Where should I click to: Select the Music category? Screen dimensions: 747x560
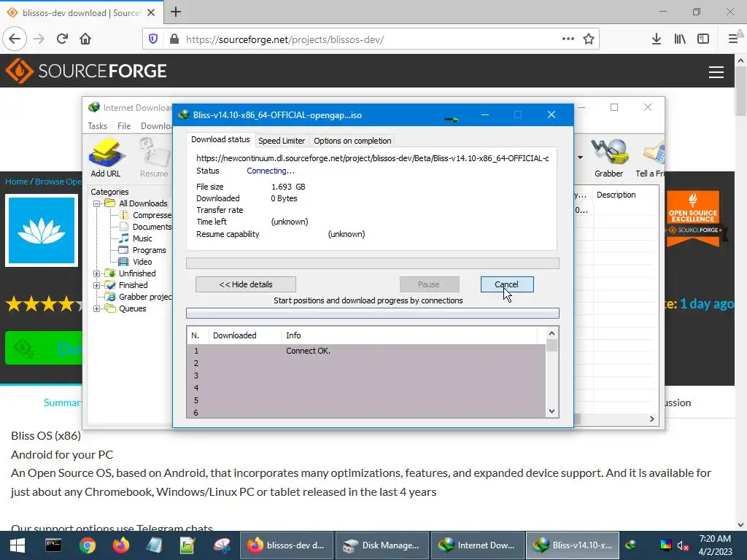click(x=142, y=238)
